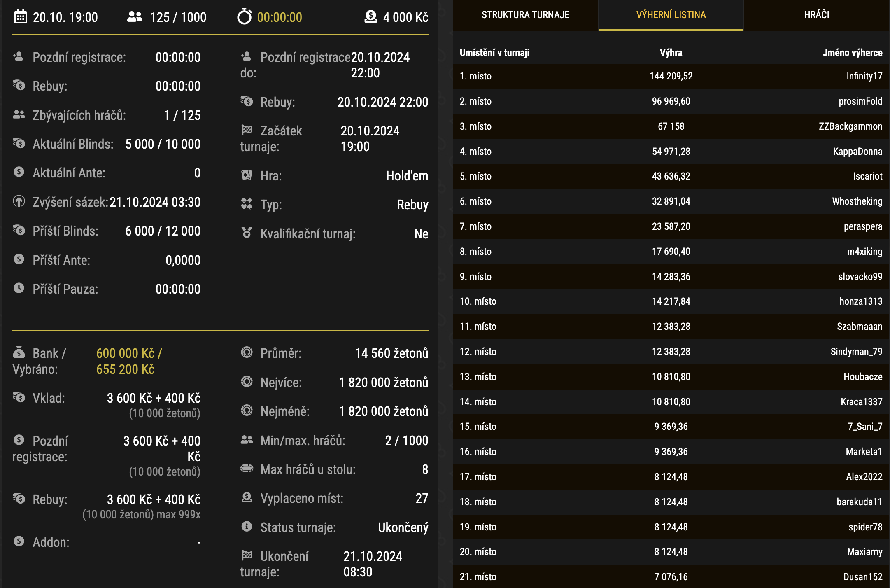Screen dimensions: 890x588
Task: Click the first place prize 144 209,52
Action: pos(671,76)
